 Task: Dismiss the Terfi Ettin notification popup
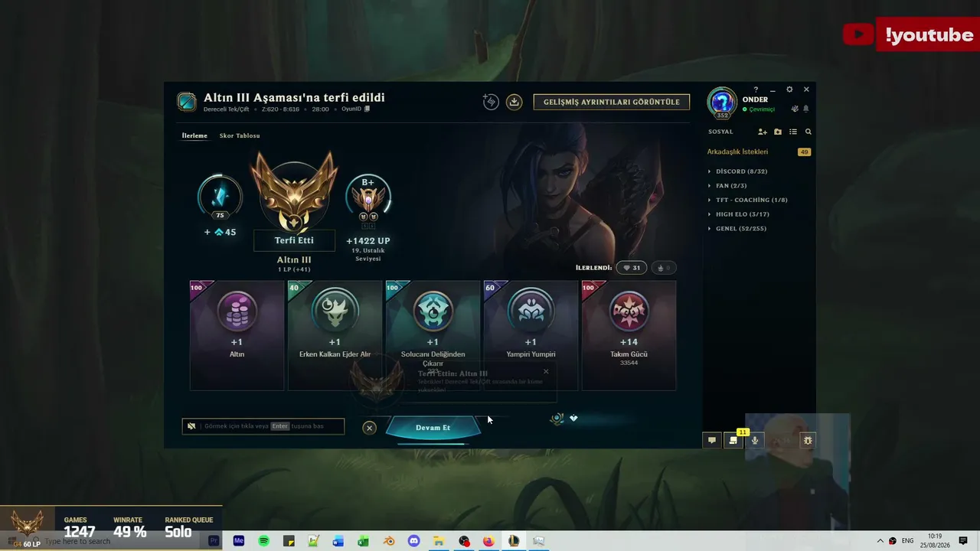(546, 372)
